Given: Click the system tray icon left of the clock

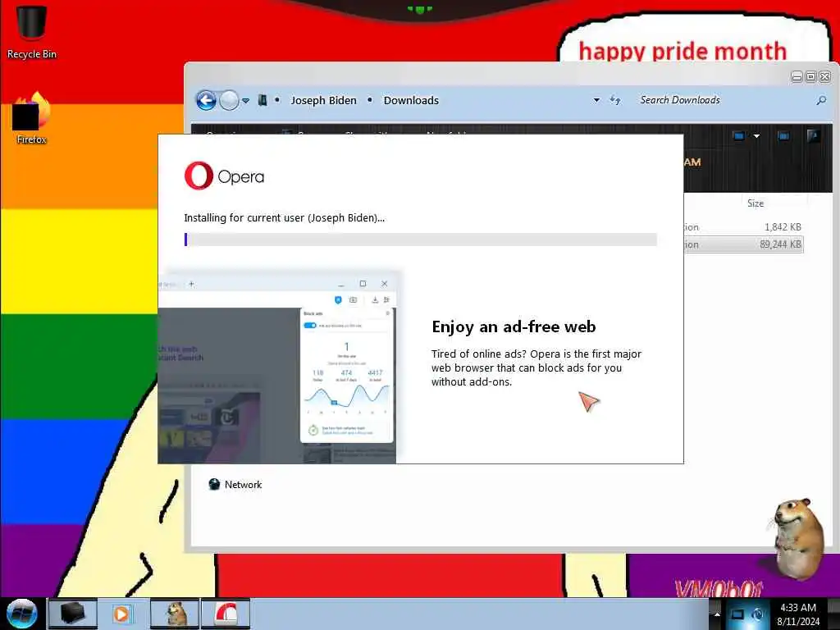Looking at the screenshot, I should coord(758,614).
